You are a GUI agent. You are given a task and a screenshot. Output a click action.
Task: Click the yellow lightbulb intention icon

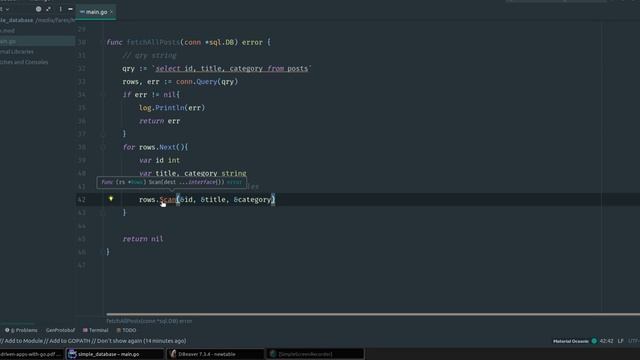[x=111, y=199]
